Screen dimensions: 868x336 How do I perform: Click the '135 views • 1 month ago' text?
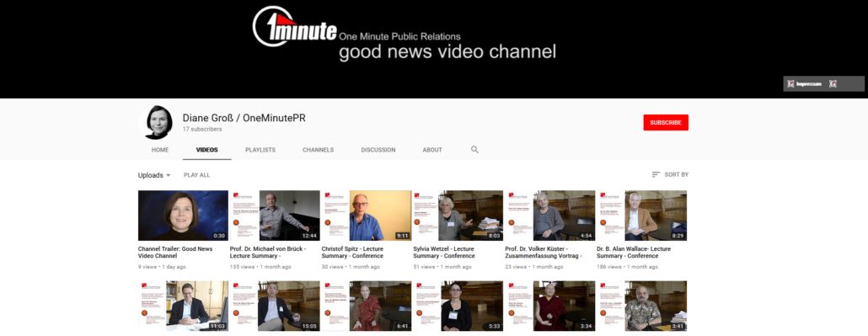260,267
